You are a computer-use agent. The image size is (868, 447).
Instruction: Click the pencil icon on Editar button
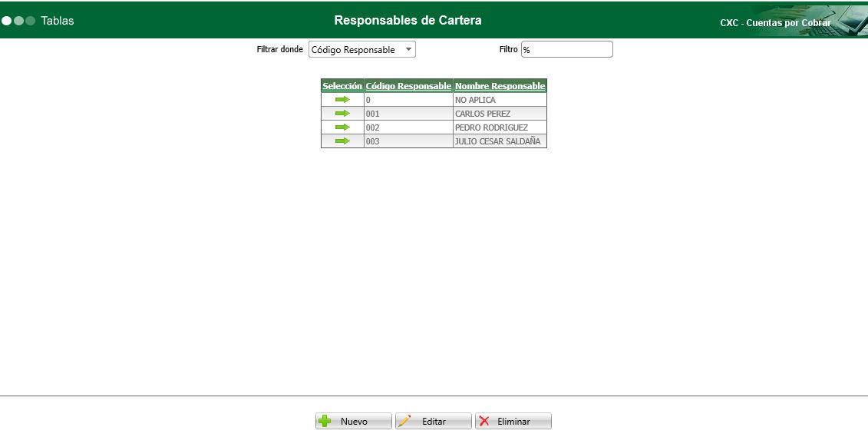pos(406,420)
